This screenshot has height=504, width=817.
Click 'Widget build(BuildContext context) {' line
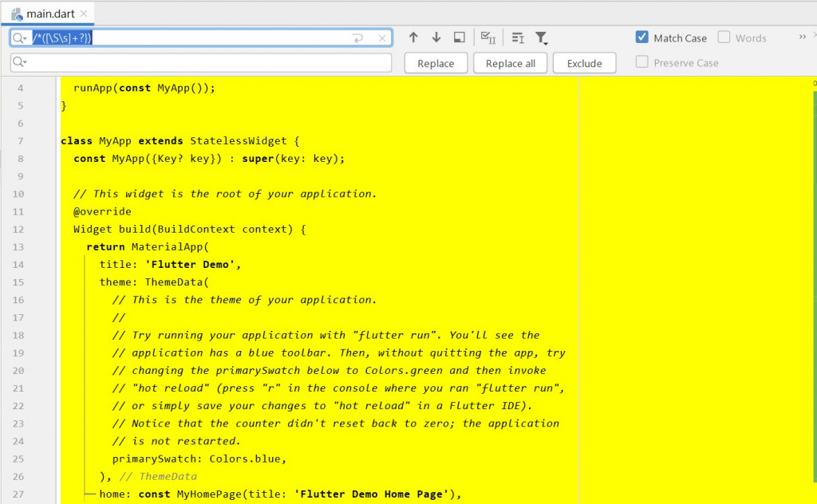tap(190, 229)
